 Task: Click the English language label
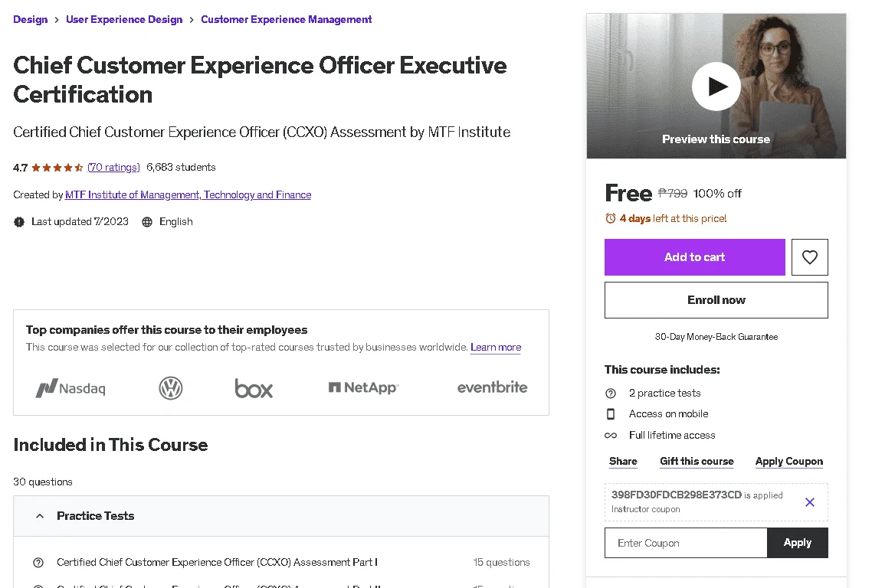pyautogui.click(x=175, y=222)
